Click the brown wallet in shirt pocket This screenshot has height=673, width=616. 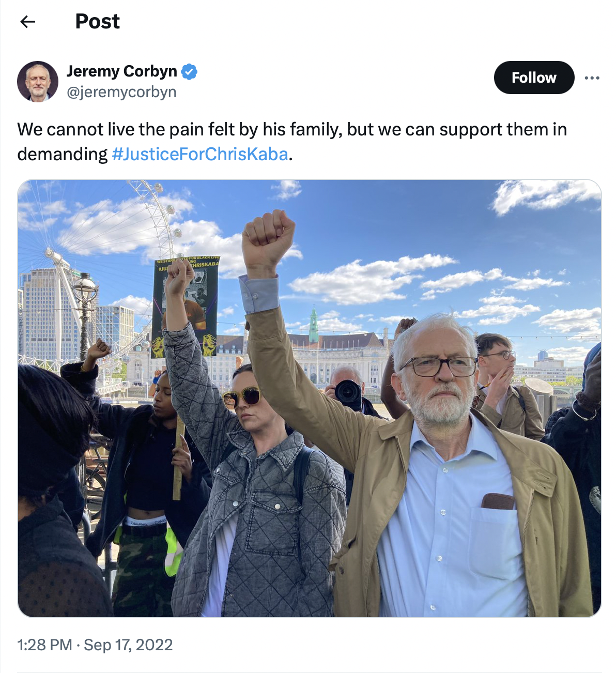pos(498,501)
